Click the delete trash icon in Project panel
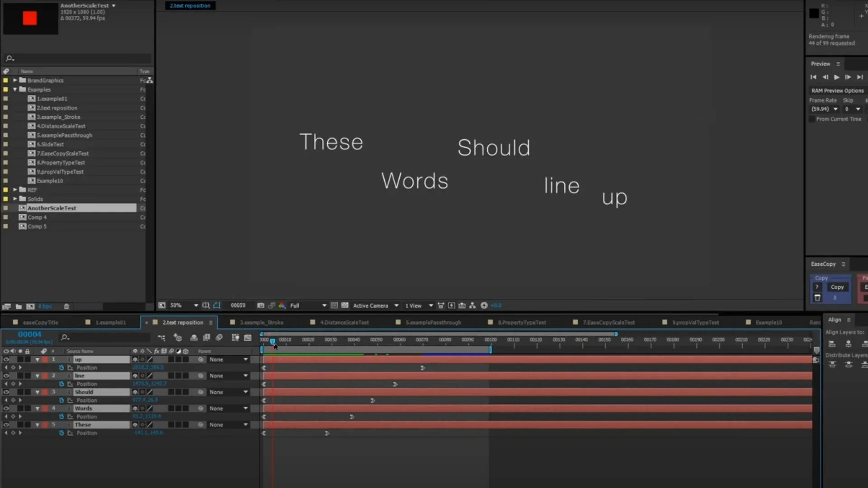The height and width of the screenshot is (488, 868). point(66,306)
